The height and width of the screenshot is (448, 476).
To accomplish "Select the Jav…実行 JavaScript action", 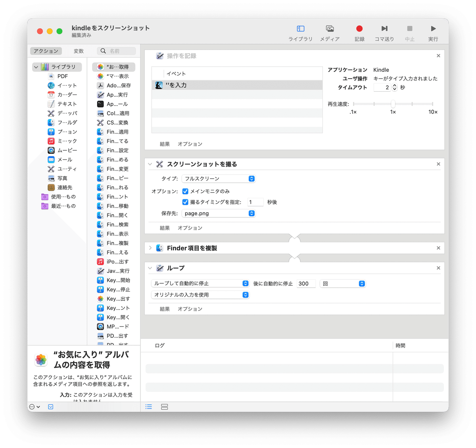I will pyautogui.click(x=113, y=271).
